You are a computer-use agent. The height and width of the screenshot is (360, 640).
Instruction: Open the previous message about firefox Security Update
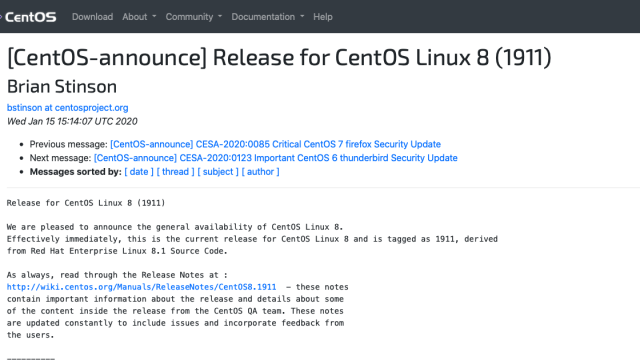(276, 144)
